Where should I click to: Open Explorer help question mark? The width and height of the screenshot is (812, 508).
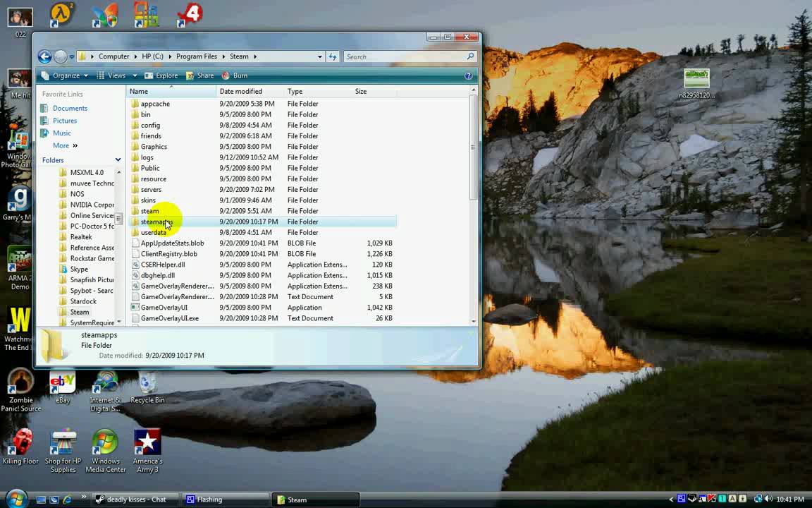(x=468, y=75)
